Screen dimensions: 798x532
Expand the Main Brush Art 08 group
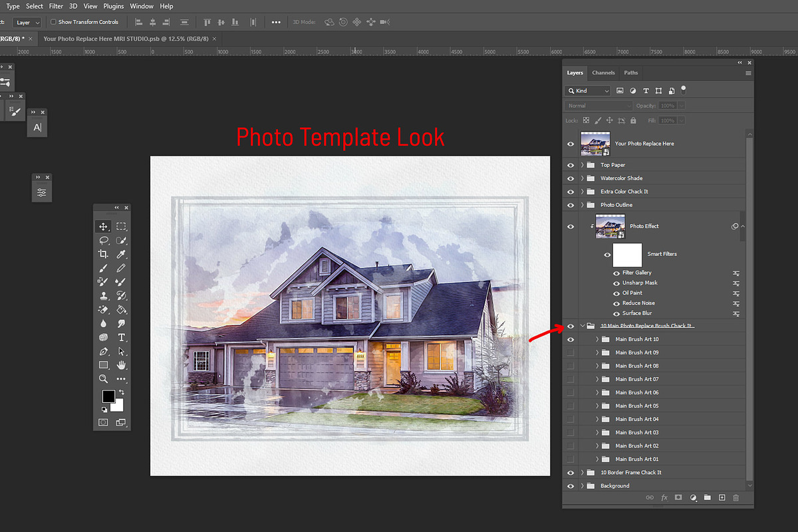597,366
